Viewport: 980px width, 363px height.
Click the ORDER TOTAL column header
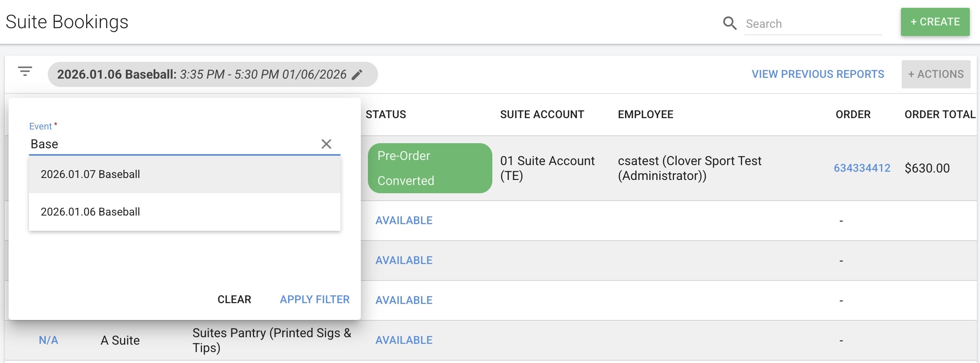tap(940, 115)
